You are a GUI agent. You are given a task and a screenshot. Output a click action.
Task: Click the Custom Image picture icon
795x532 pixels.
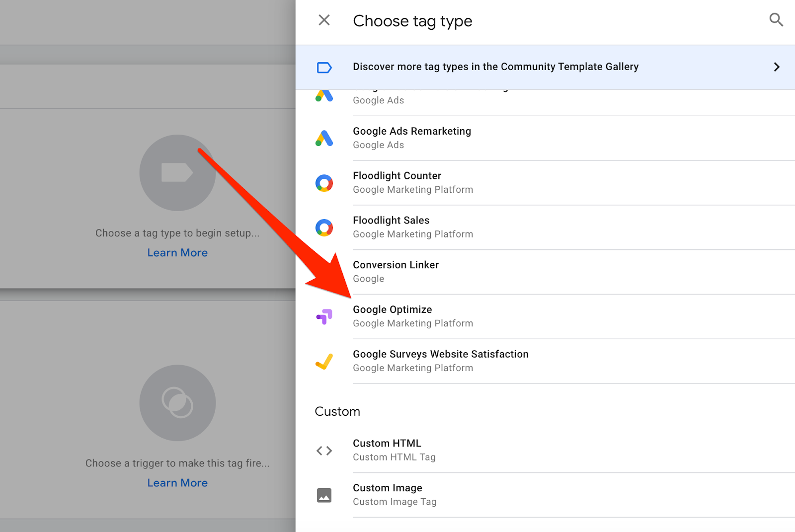click(324, 495)
